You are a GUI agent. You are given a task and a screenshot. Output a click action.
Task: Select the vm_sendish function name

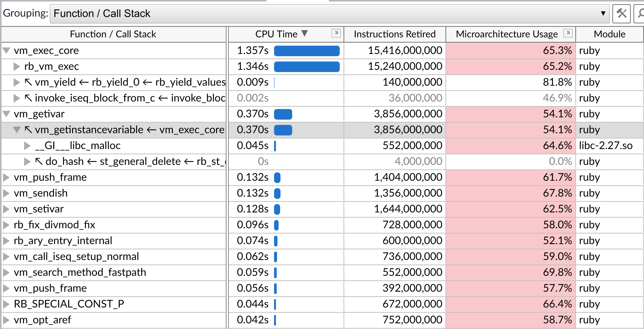[41, 193]
